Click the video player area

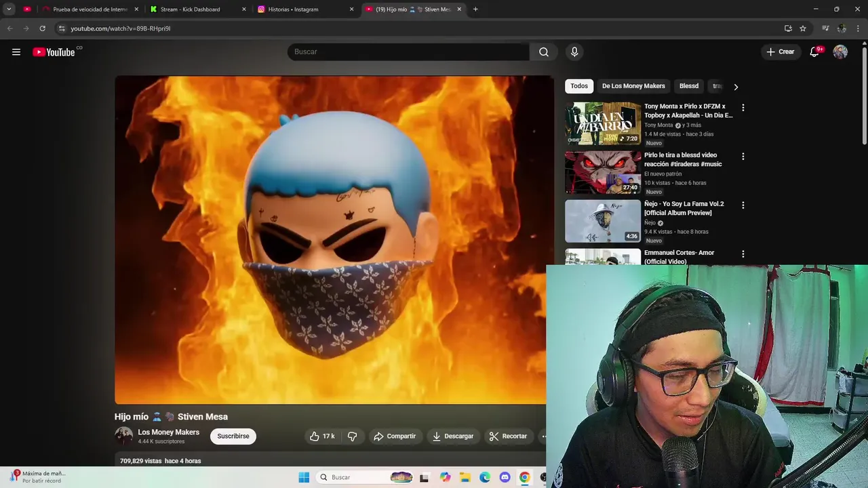pyautogui.click(x=334, y=240)
